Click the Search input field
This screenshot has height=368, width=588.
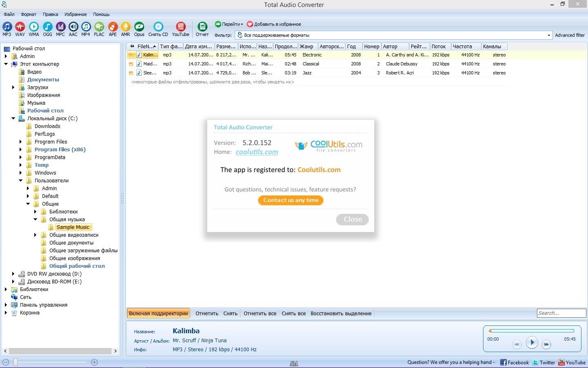[561, 313]
